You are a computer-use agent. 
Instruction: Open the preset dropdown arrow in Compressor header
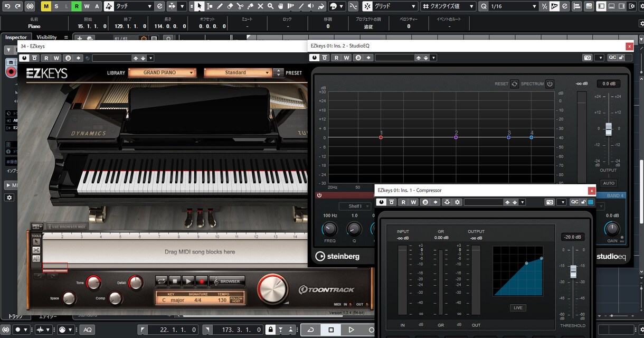523,202
